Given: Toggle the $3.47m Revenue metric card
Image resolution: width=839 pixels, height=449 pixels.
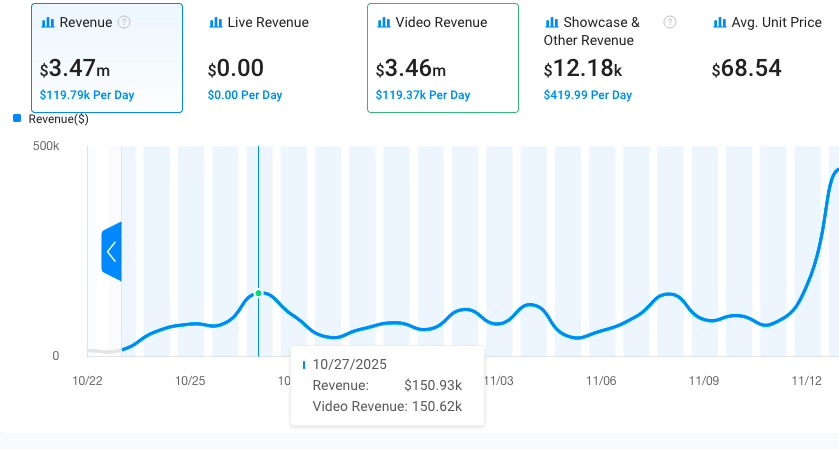Looking at the screenshot, I should pos(107,58).
